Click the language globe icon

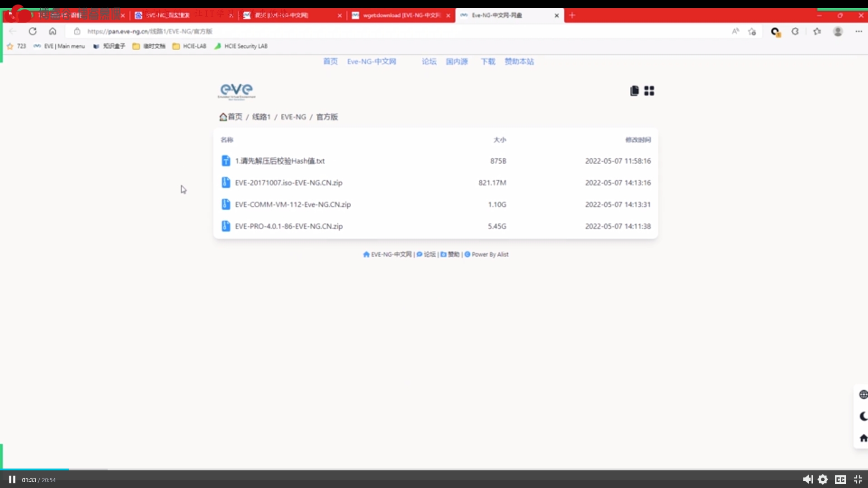tap(863, 394)
